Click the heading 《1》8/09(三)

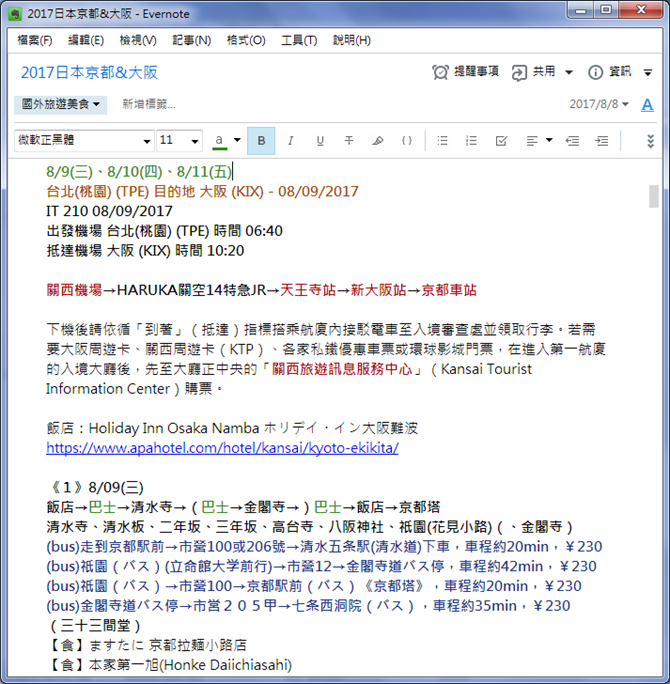click(x=96, y=487)
